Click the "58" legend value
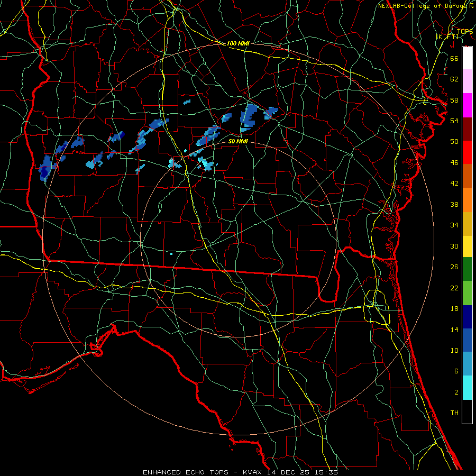476x476 pixels. 454,100
